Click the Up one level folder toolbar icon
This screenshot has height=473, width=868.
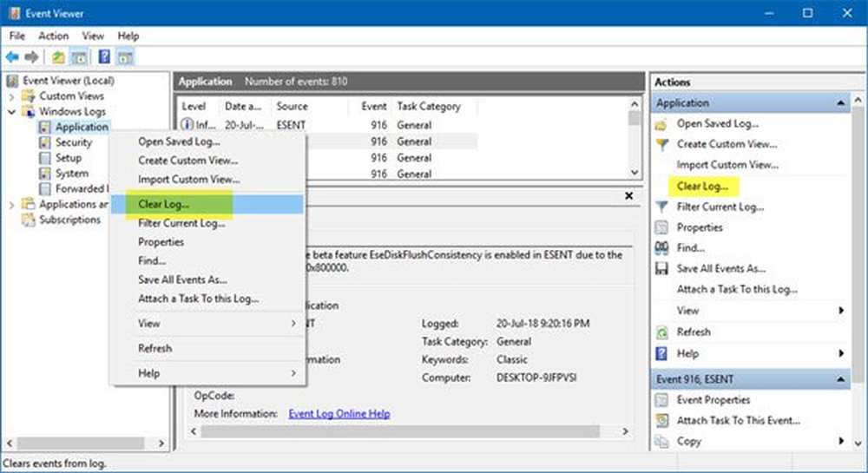[58, 57]
